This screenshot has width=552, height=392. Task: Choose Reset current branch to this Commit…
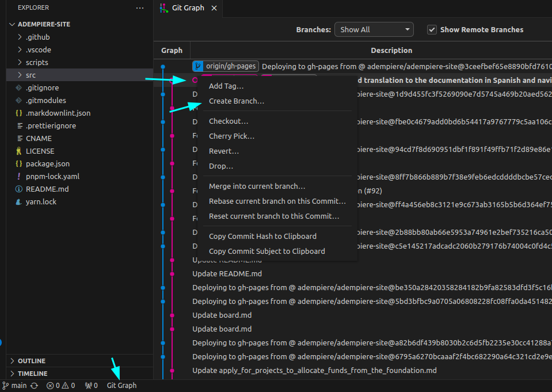coord(277,216)
